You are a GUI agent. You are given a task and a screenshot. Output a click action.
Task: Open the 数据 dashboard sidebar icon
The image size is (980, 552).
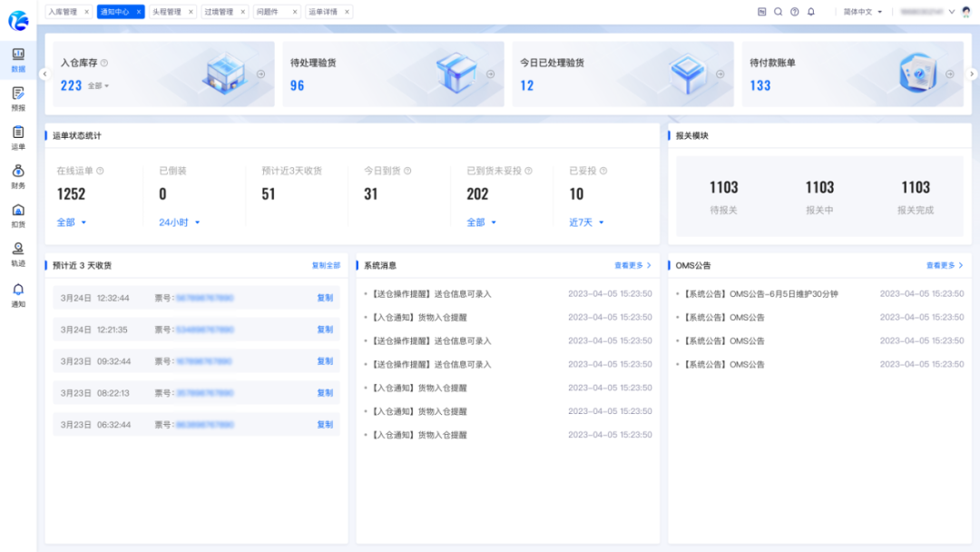(x=18, y=60)
